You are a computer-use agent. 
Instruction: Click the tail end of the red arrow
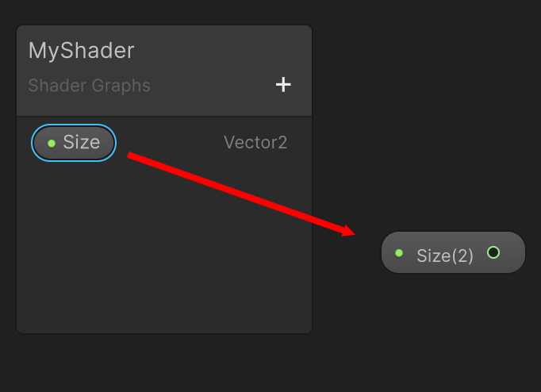(x=132, y=156)
